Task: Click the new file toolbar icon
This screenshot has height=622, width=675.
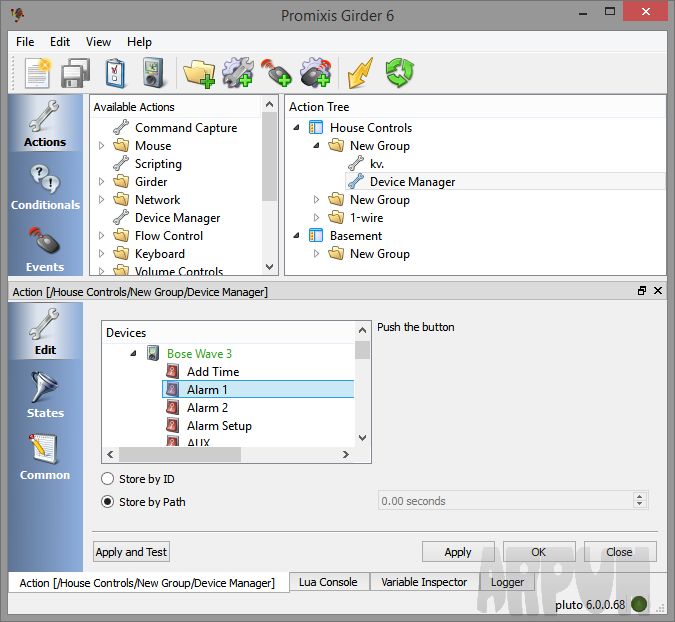Action: point(37,74)
